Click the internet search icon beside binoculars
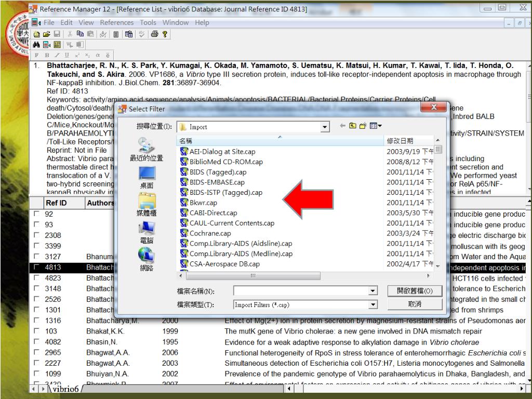Image resolution: width=532 pixels, height=399 pixels. (x=47, y=45)
